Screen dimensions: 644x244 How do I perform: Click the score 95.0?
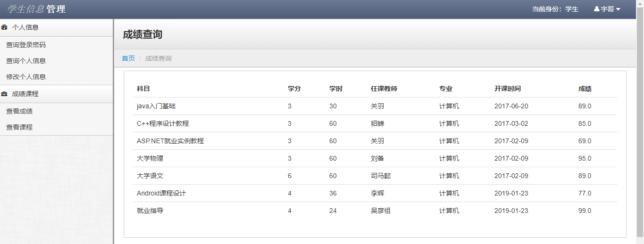coord(585,158)
